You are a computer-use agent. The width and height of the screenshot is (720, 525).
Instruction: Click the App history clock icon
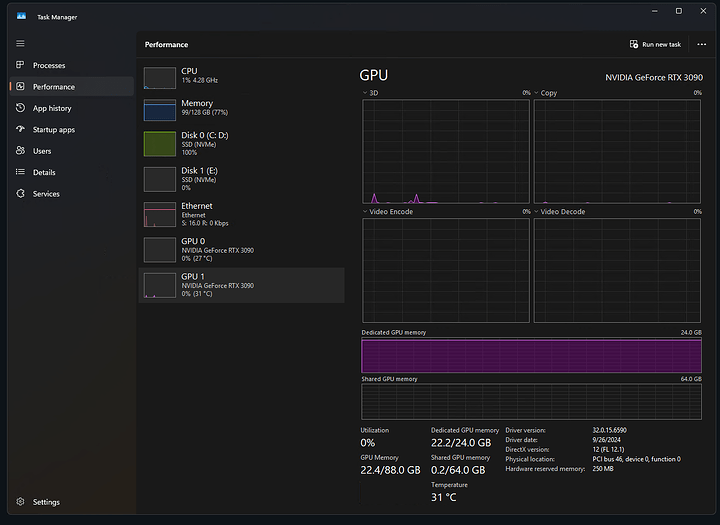click(20, 108)
